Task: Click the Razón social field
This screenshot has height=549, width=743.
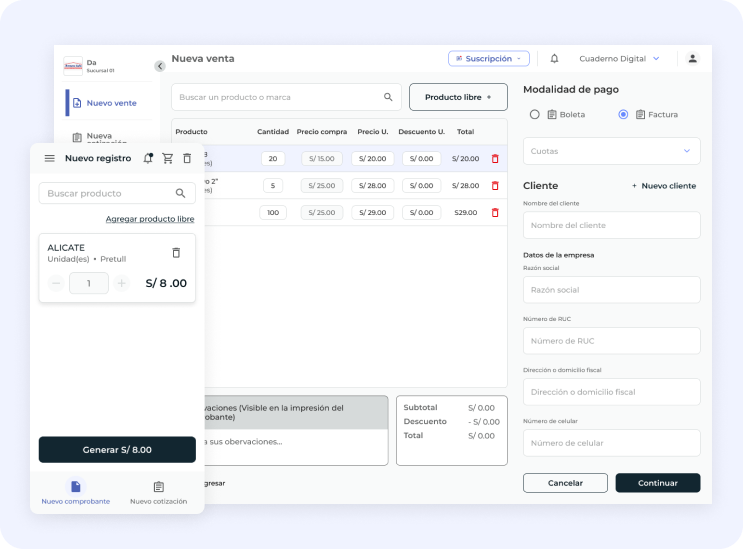Action: pyautogui.click(x=612, y=290)
